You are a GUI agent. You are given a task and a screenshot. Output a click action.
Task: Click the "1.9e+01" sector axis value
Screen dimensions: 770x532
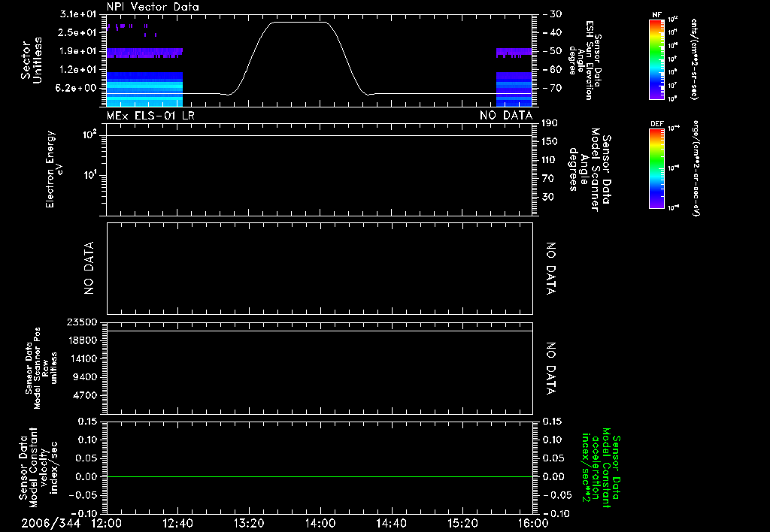point(78,51)
